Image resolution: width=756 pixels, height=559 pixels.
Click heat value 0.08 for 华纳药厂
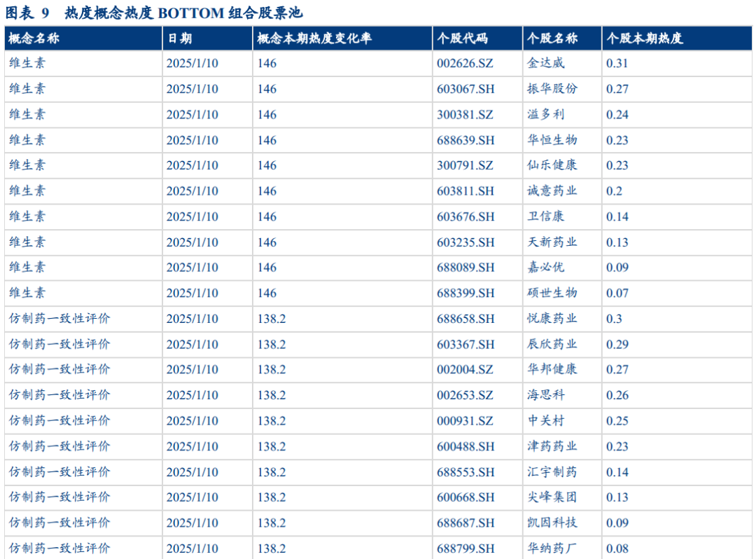[617, 548]
